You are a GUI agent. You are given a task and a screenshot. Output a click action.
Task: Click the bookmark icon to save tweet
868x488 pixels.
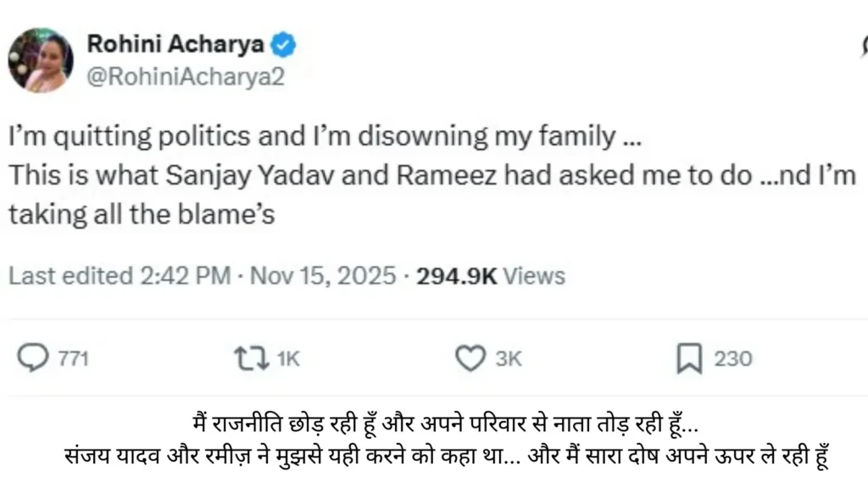click(688, 358)
